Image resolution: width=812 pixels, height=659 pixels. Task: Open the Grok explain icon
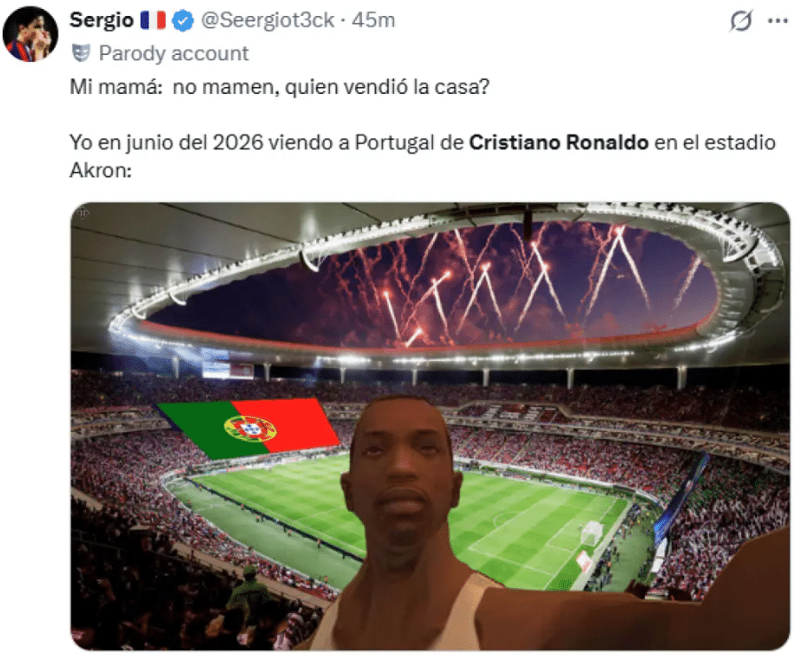point(740,21)
